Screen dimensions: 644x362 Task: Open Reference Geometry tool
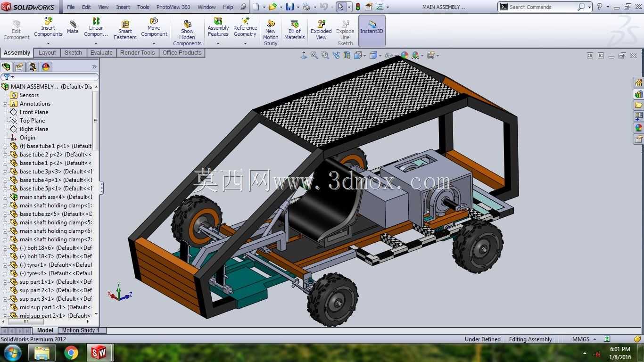[x=245, y=27]
